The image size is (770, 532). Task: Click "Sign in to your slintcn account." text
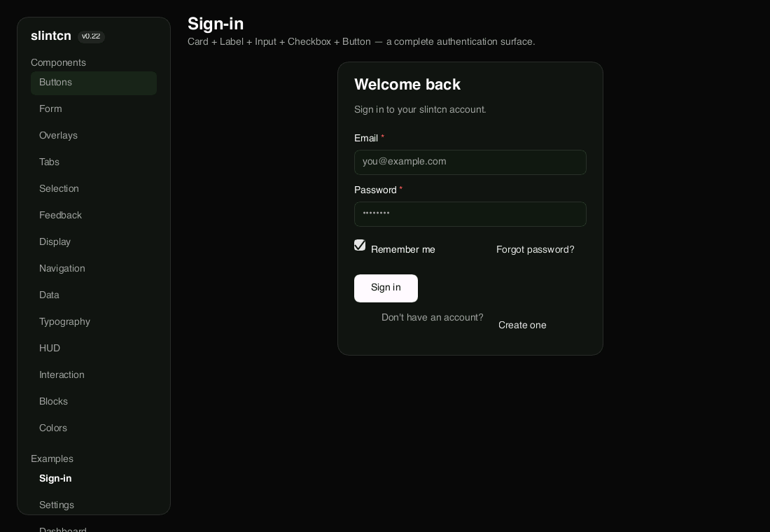(x=420, y=109)
